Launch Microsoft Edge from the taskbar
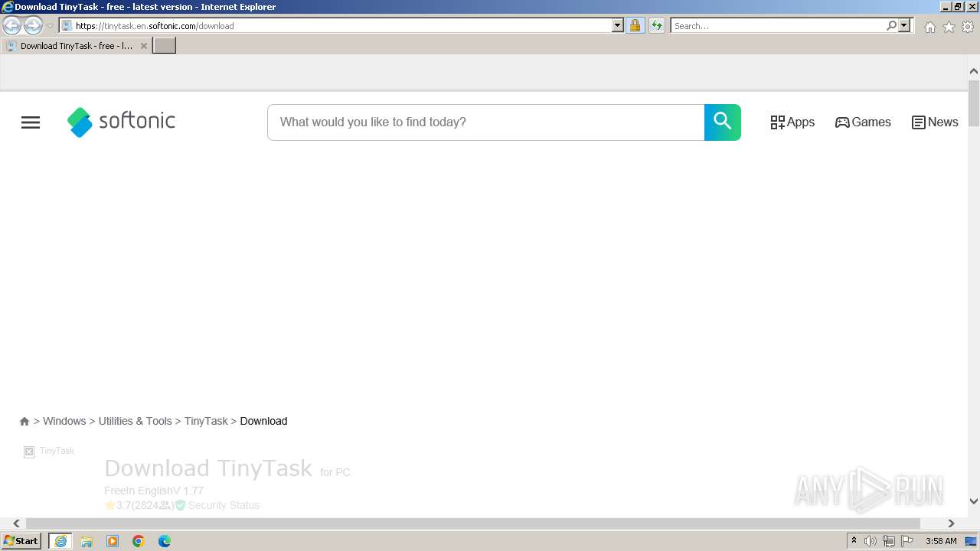The height and width of the screenshot is (551, 980). coord(165,541)
